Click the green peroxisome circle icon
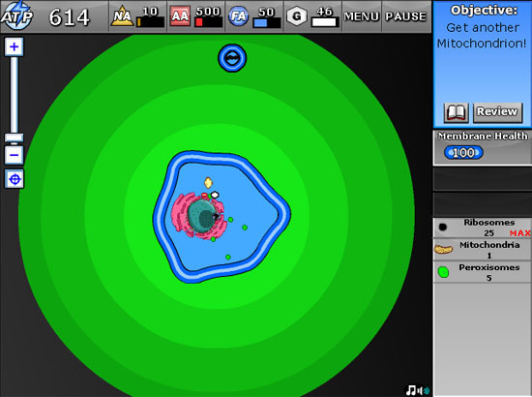This screenshot has width=532, height=397. (x=443, y=272)
